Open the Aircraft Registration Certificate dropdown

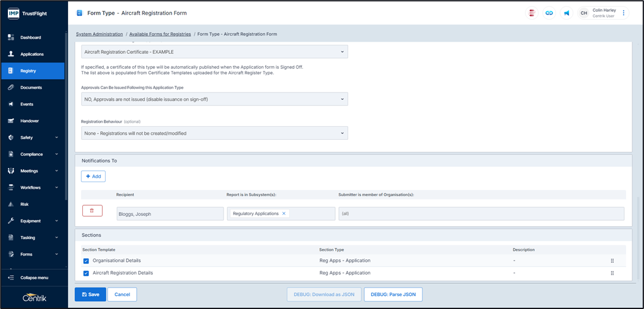pos(214,52)
